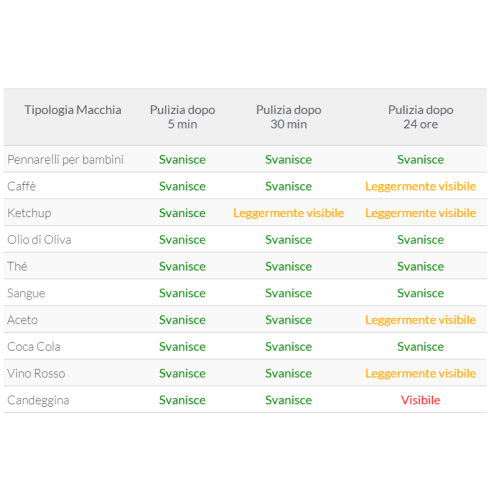Click the Aceto row label
This screenshot has width=500, height=500.
pos(22,320)
